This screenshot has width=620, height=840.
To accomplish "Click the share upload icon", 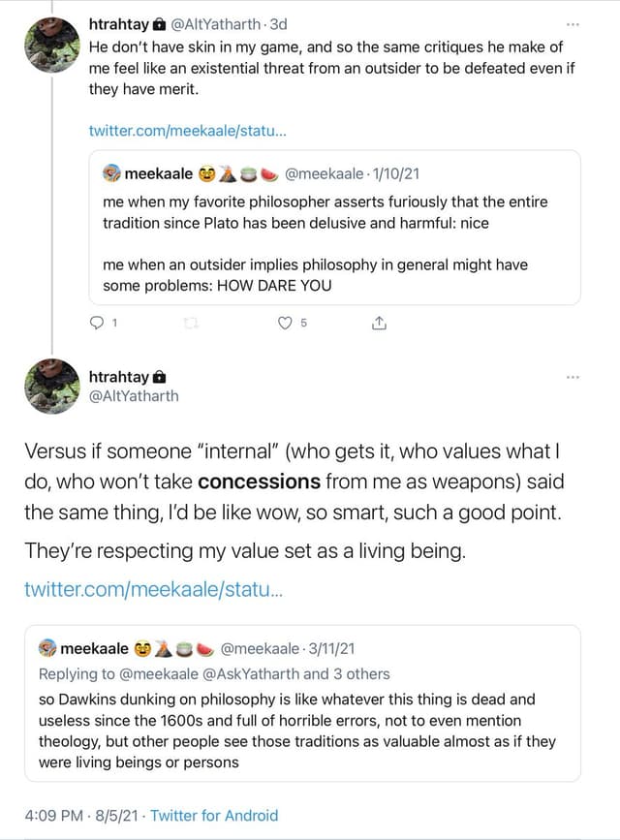I will pyautogui.click(x=379, y=324).
